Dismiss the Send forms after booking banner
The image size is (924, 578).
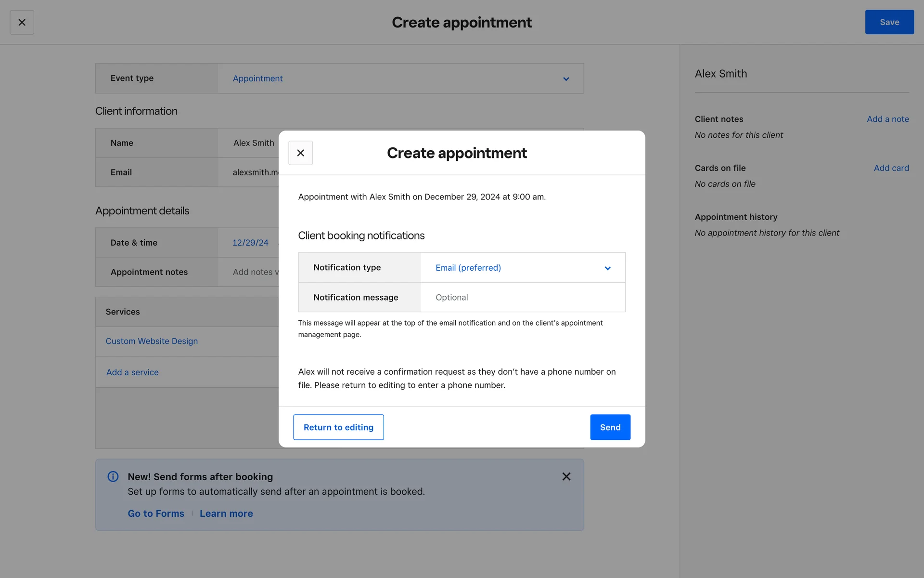pyautogui.click(x=566, y=476)
